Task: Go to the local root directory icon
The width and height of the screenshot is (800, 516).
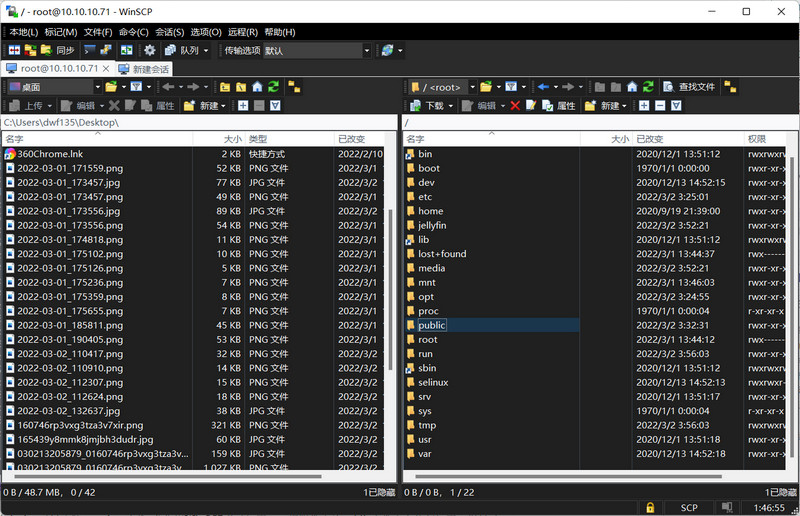Action: 241,87
